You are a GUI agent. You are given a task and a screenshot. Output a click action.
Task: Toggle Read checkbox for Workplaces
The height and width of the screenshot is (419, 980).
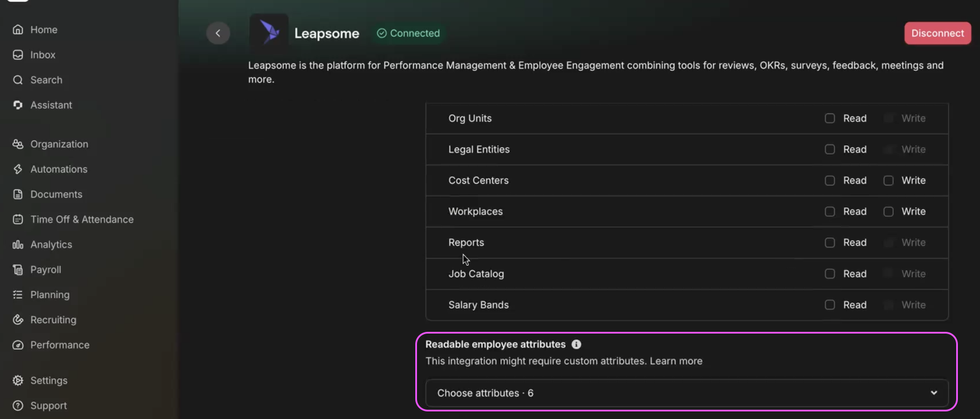(830, 212)
